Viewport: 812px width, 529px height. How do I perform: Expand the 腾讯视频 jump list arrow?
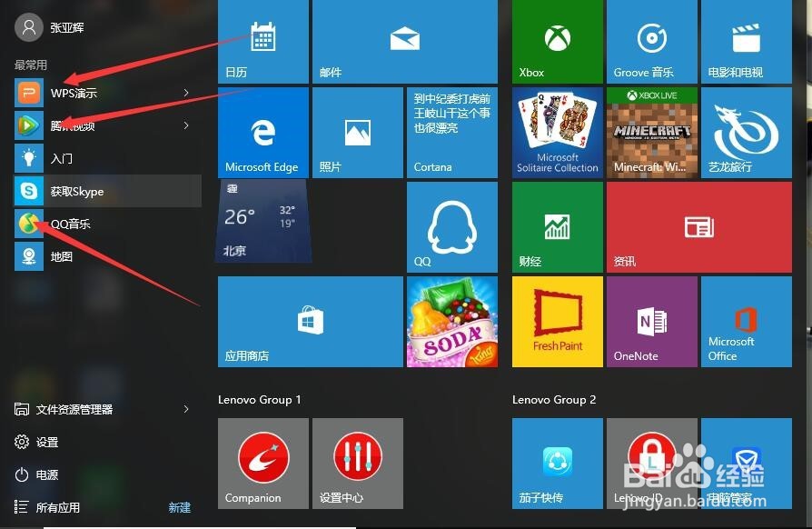coord(186,125)
